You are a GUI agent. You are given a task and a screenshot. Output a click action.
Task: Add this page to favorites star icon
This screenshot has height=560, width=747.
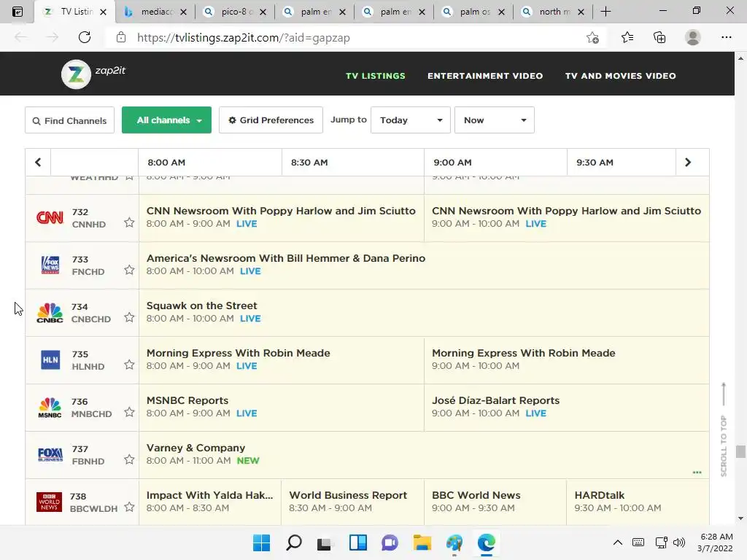coord(592,37)
